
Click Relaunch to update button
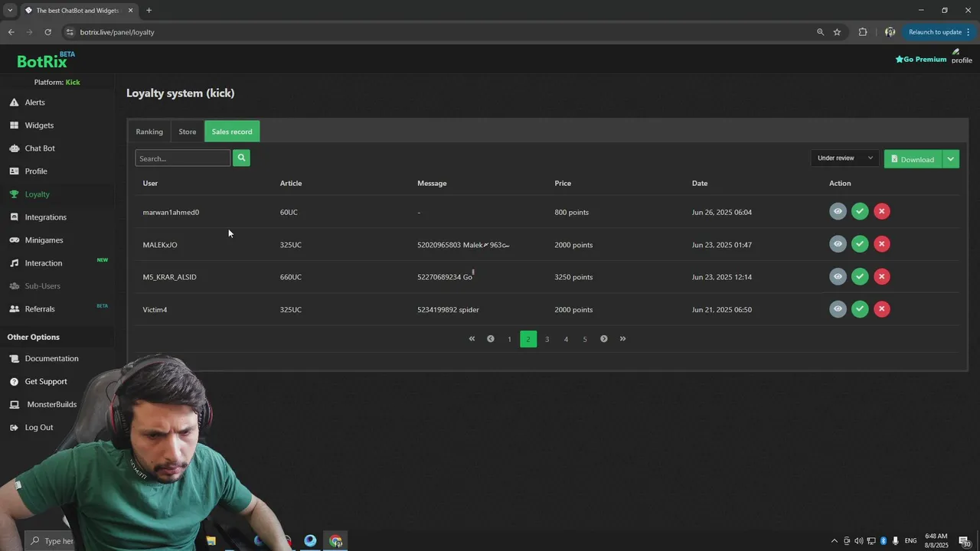coord(939,32)
